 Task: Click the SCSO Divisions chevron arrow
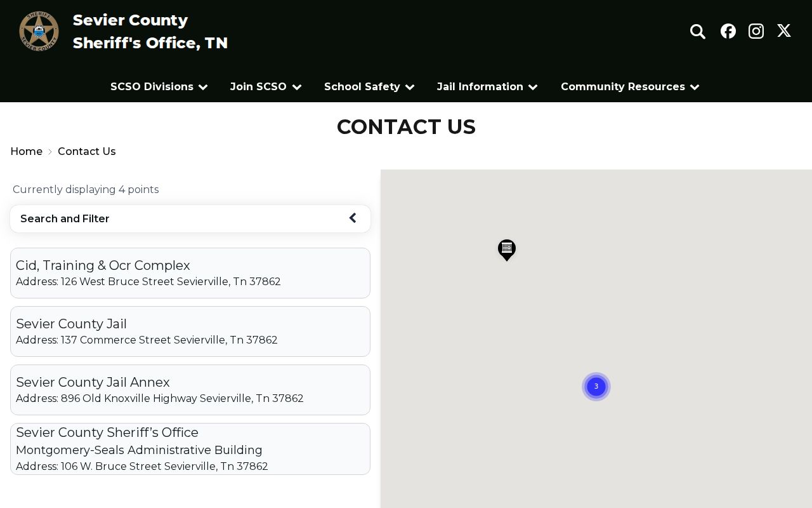203,87
